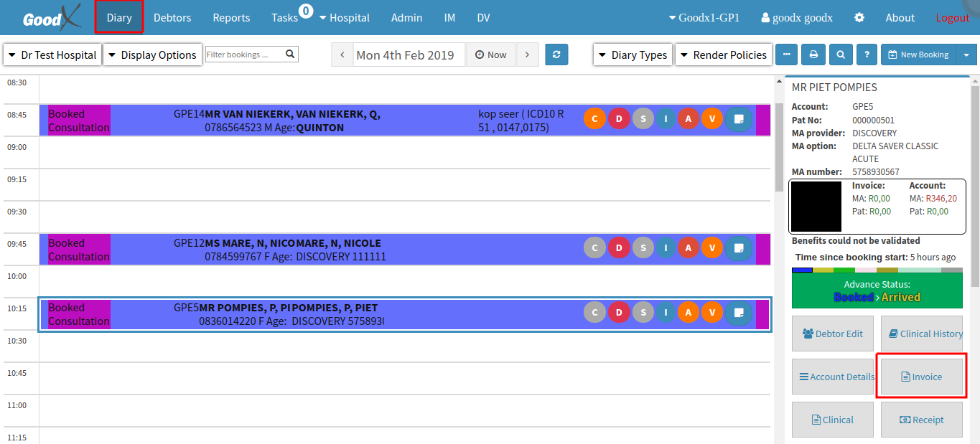This screenshot has width=980, height=444.
Task: Open settings with the gear icon
Action: (x=859, y=17)
